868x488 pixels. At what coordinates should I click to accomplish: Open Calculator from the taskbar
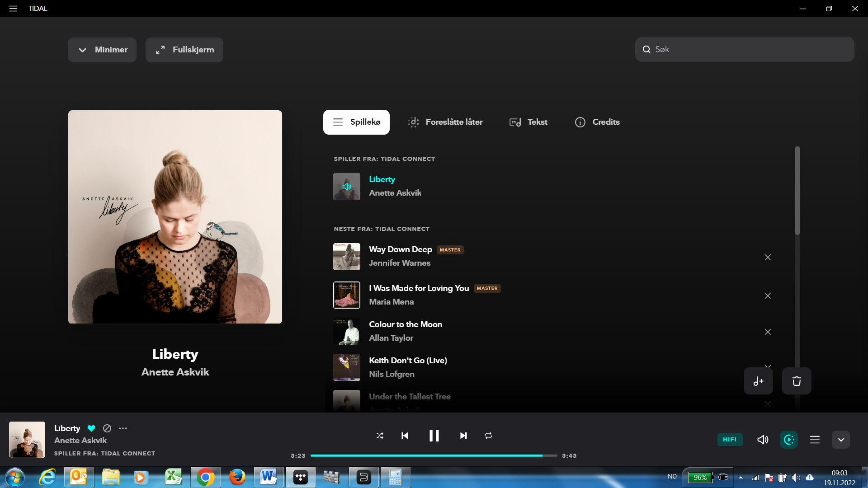[395, 477]
